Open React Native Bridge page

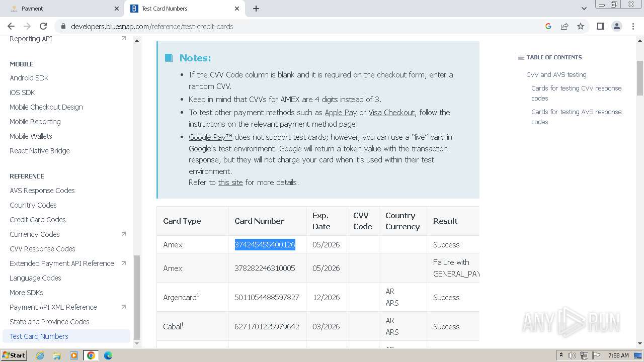(40, 151)
